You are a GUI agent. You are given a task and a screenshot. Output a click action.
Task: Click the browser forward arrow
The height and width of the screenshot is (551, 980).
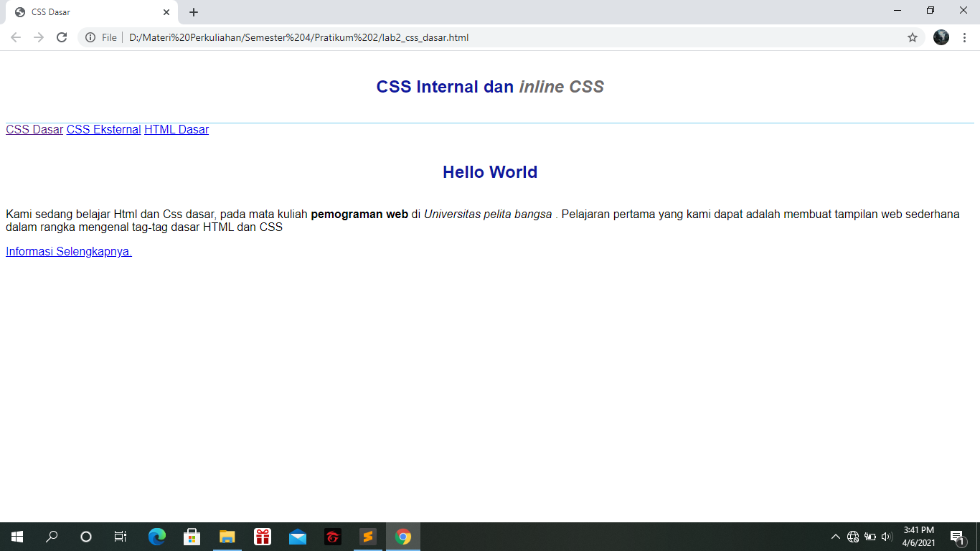click(39, 37)
